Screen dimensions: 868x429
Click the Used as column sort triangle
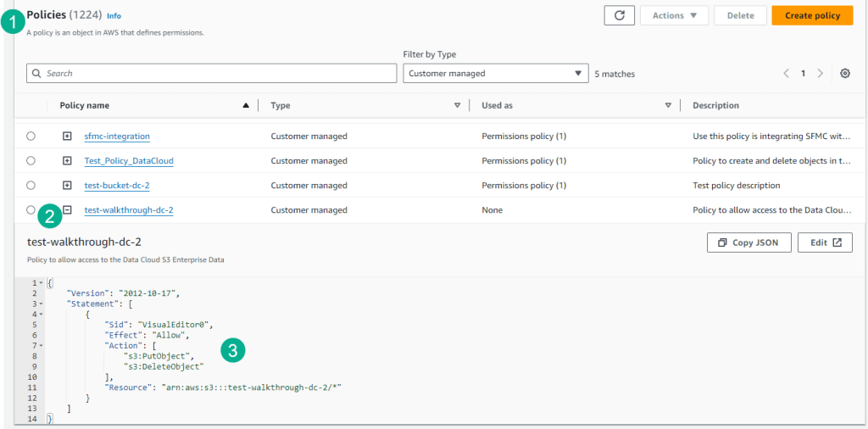click(668, 106)
